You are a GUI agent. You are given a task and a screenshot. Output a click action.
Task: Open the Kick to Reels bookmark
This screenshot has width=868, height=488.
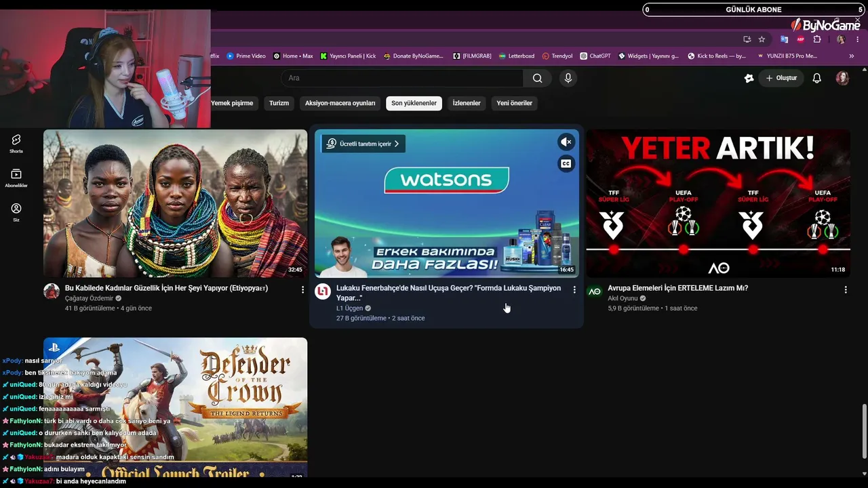pyautogui.click(x=717, y=56)
